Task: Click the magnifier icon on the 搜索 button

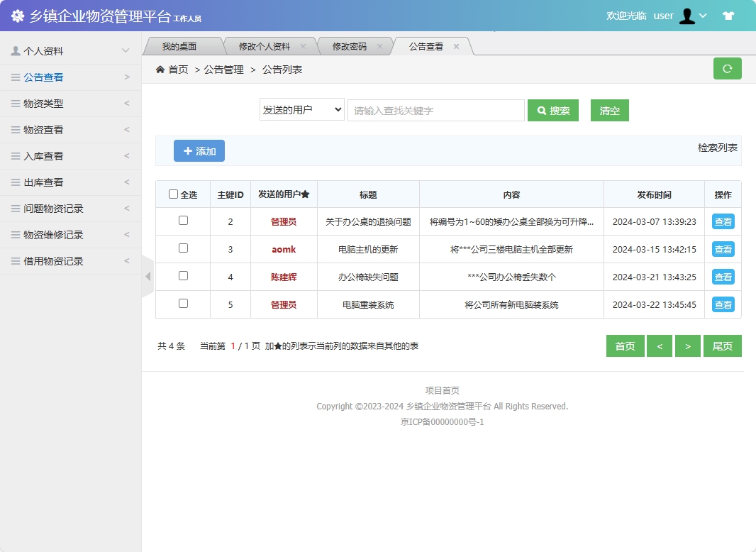Action: tap(542, 110)
